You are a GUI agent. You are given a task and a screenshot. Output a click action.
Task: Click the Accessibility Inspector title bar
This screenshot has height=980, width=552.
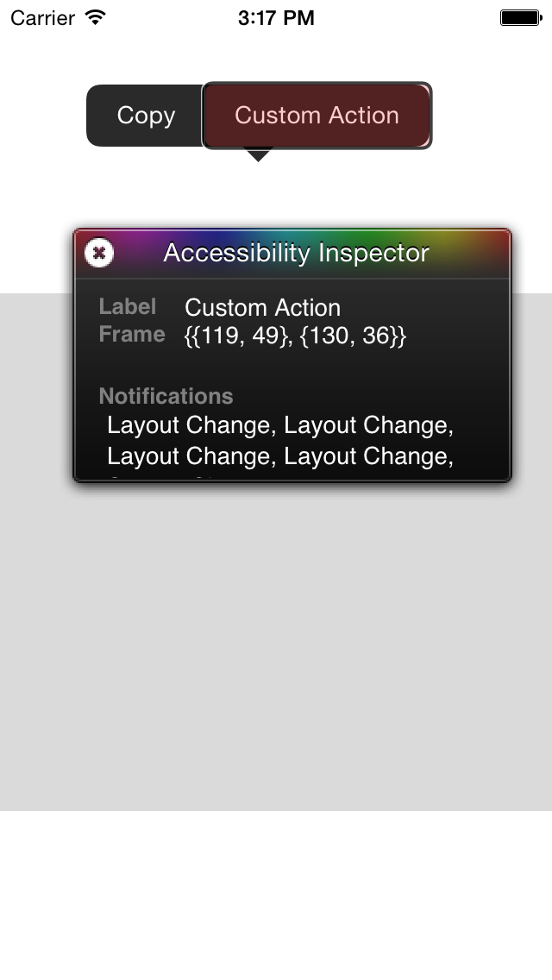(292, 253)
